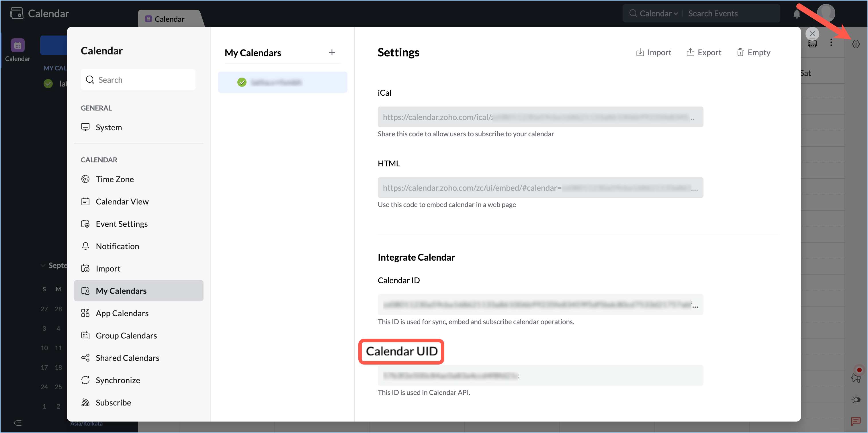The height and width of the screenshot is (433, 868).
Task: Click the Asia/Kolkata timezone link
Action: 86,424
